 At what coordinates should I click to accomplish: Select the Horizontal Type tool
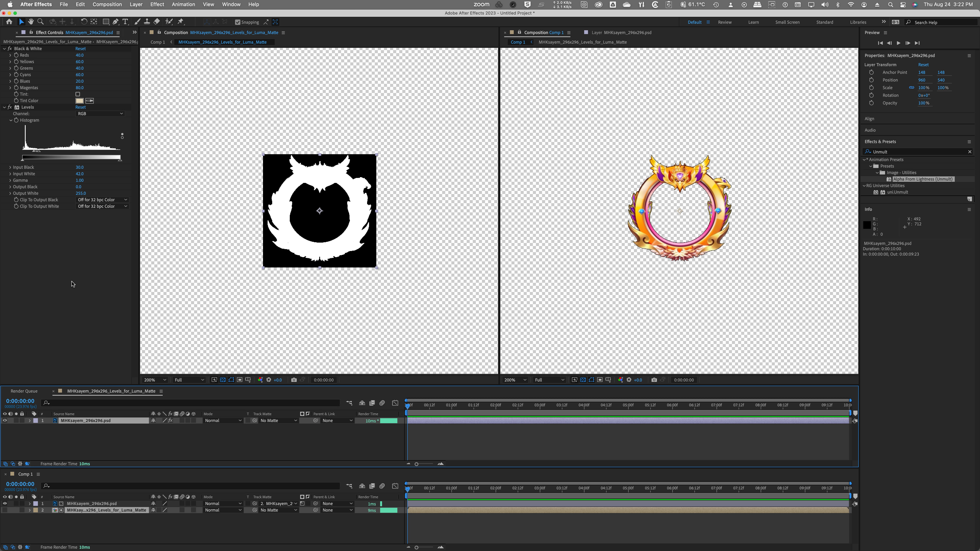point(125,22)
